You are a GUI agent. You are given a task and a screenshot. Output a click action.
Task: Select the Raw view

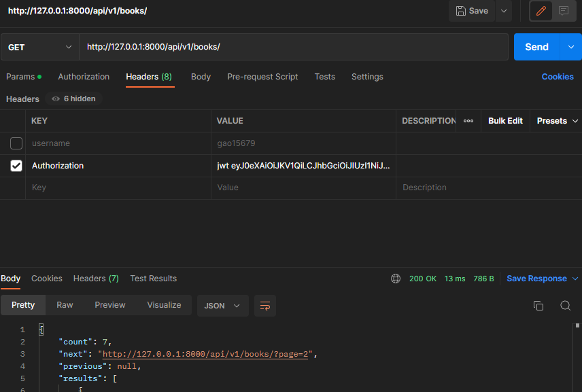pos(65,305)
